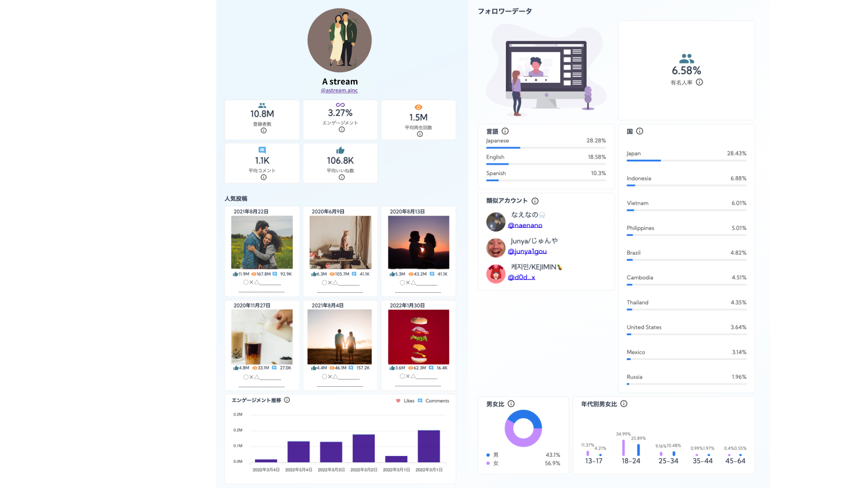Click info icon below エンゲージメント rate
The image size is (868, 488).
[342, 130]
